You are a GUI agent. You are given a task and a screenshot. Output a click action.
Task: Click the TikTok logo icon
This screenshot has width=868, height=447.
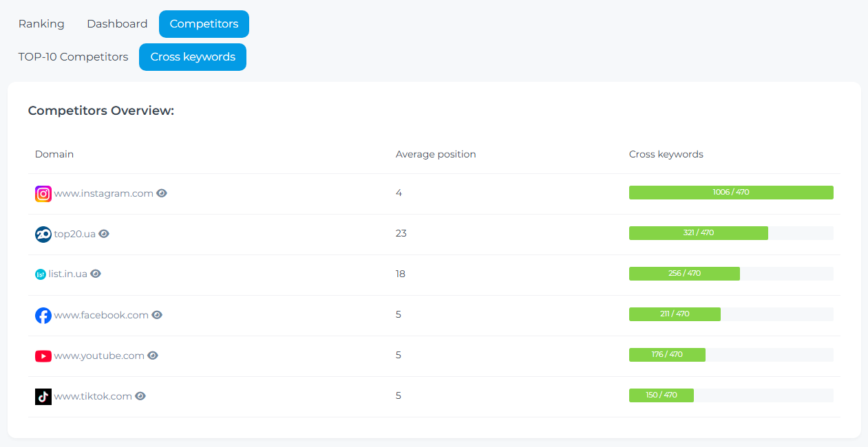[43, 397]
